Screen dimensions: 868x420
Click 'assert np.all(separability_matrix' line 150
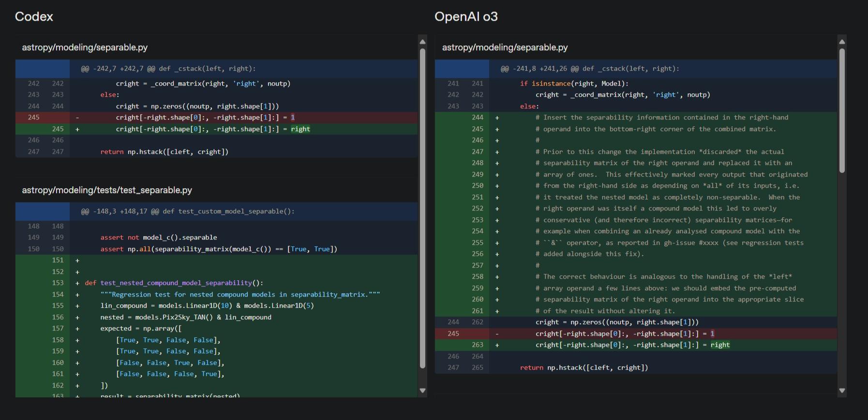(x=216, y=249)
